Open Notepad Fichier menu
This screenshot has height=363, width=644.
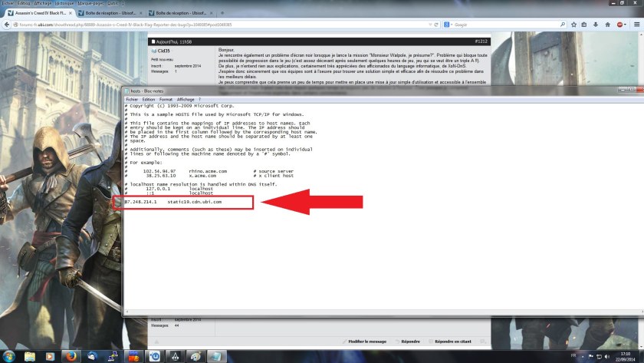(x=132, y=100)
